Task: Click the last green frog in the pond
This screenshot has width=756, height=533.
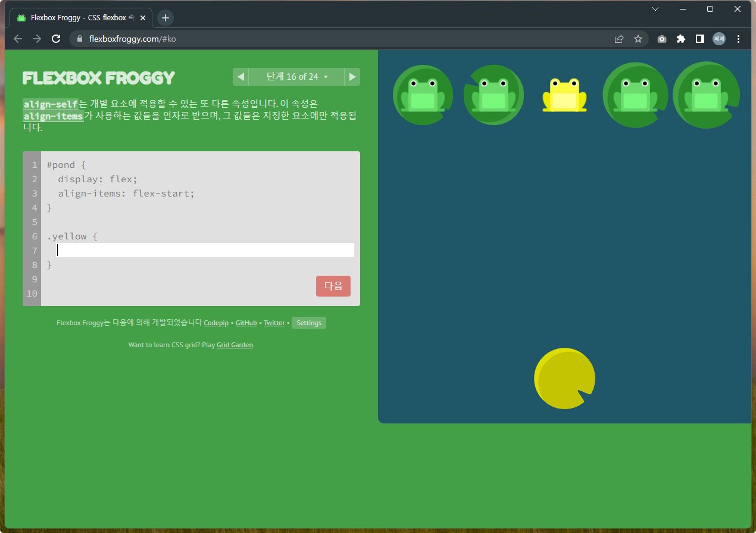Action: click(x=706, y=95)
